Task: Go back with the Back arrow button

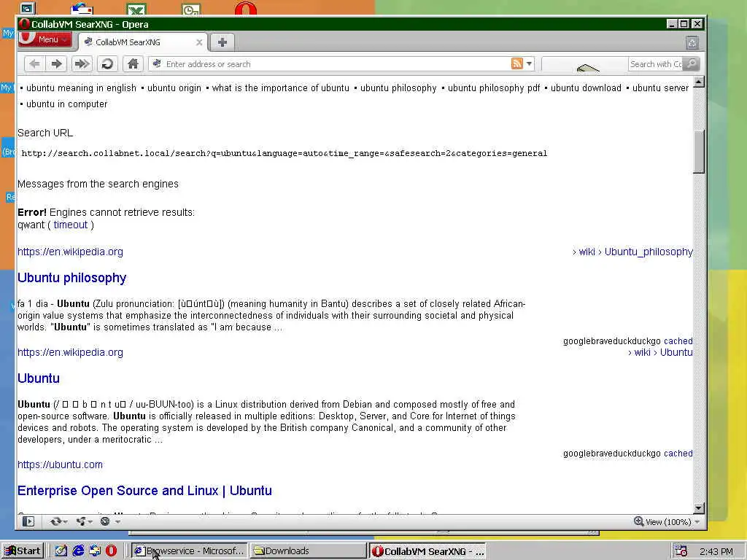Action: pyautogui.click(x=34, y=64)
